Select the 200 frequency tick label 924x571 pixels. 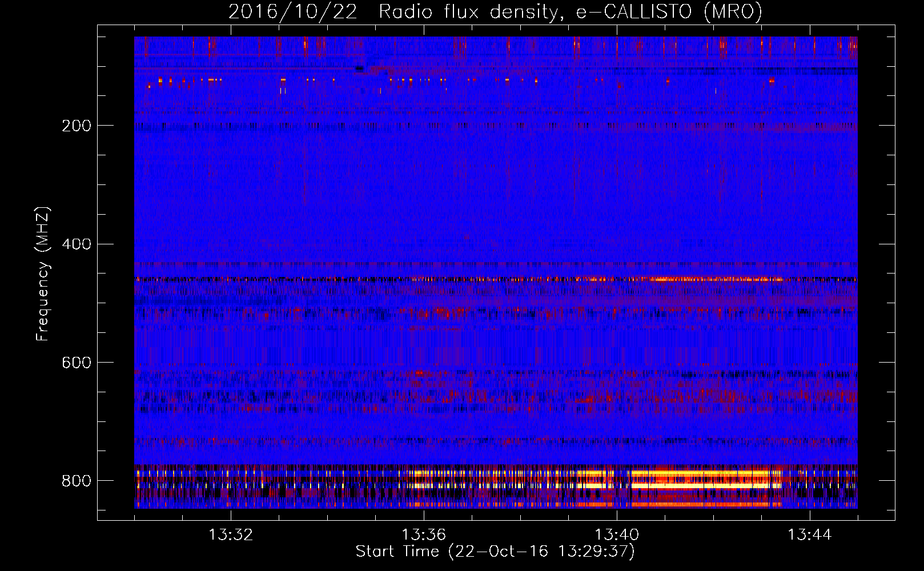tap(77, 126)
